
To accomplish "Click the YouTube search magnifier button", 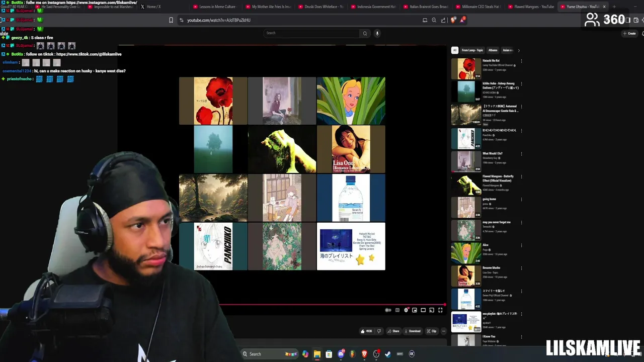I will click(x=365, y=33).
